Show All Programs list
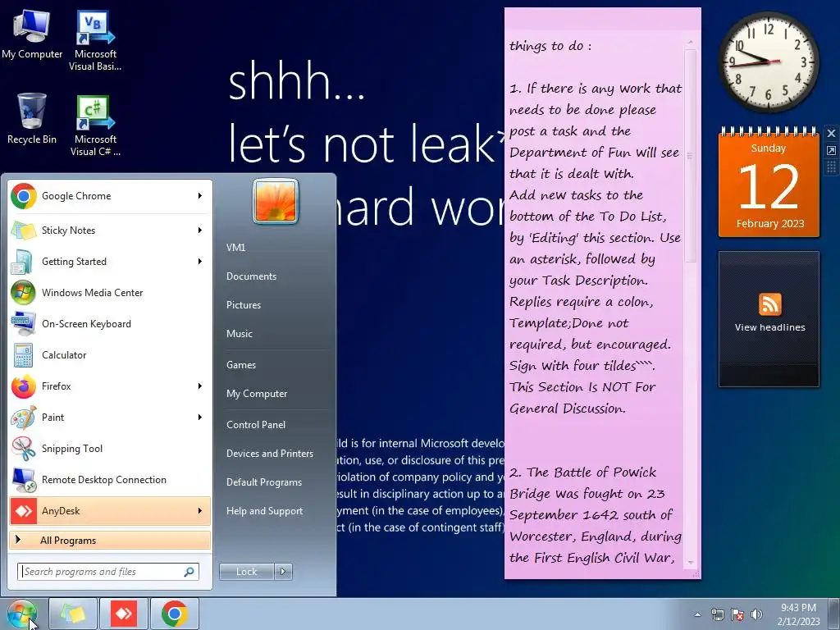Image resolution: width=840 pixels, height=630 pixels. (x=110, y=541)
